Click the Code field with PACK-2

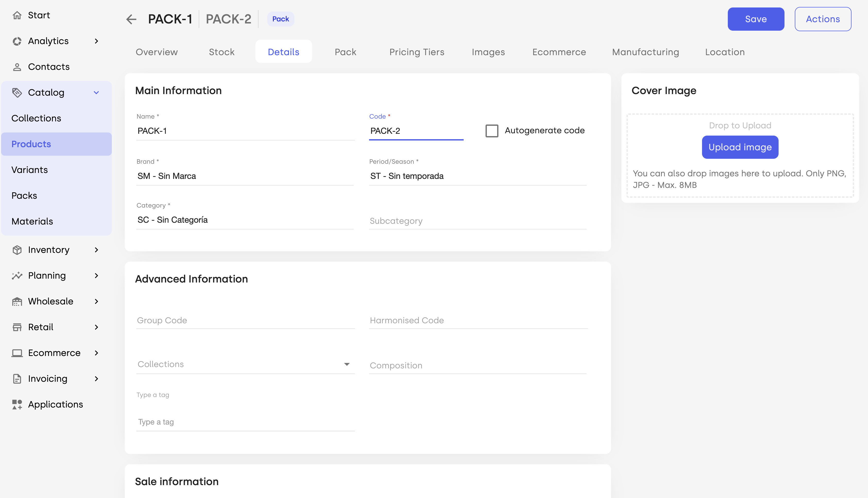(416, 131)
